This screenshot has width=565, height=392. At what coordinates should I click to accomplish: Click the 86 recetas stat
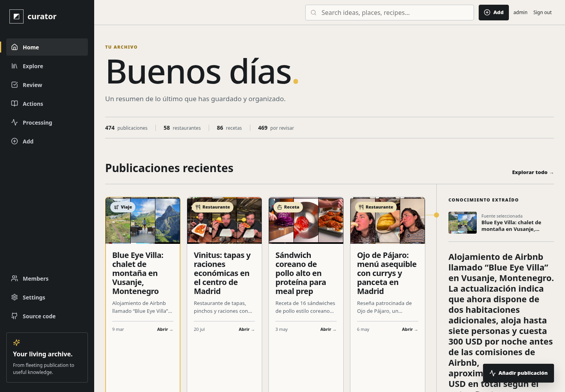pyautogui.click(x=230, y=128)
